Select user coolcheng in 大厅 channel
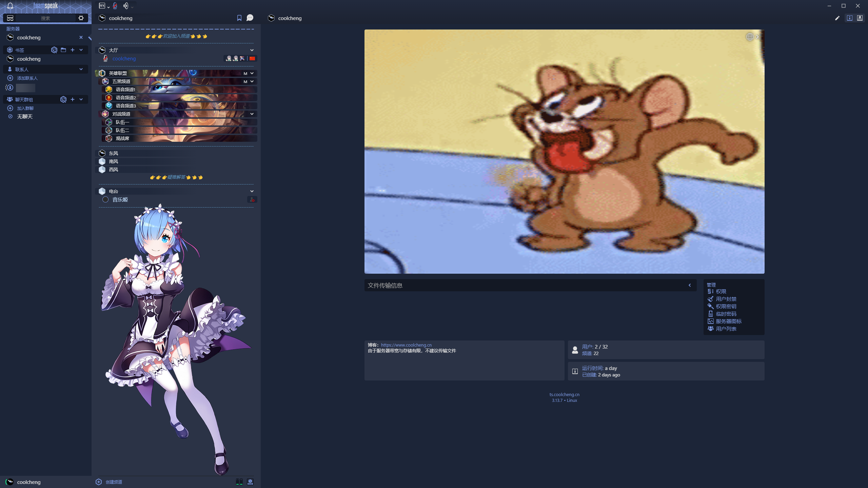 tap(124, 58)
